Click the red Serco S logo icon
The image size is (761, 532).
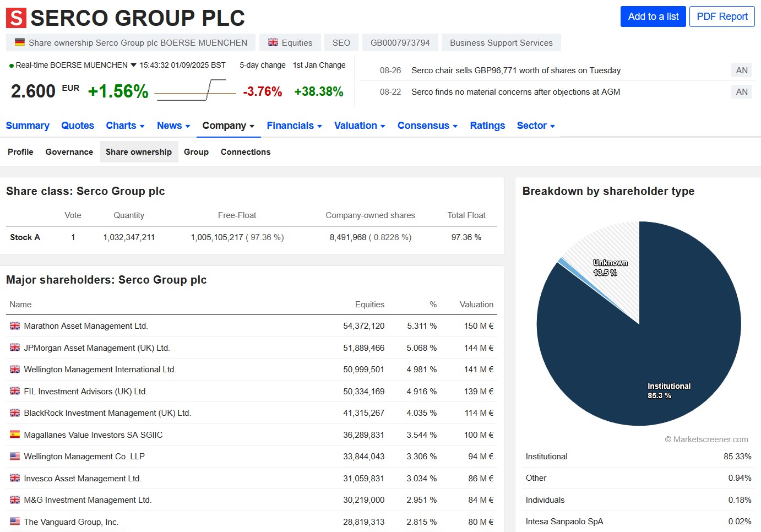pos(16,18)
